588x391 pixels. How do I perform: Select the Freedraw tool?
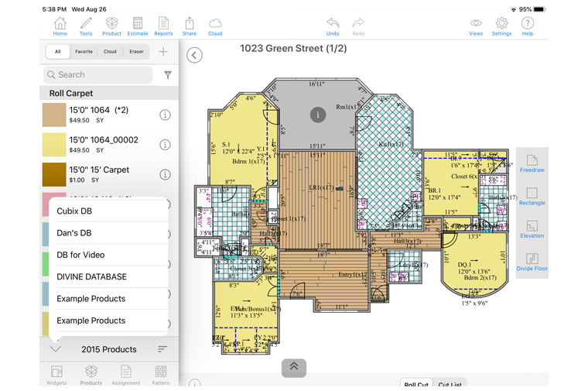(532, 163)
